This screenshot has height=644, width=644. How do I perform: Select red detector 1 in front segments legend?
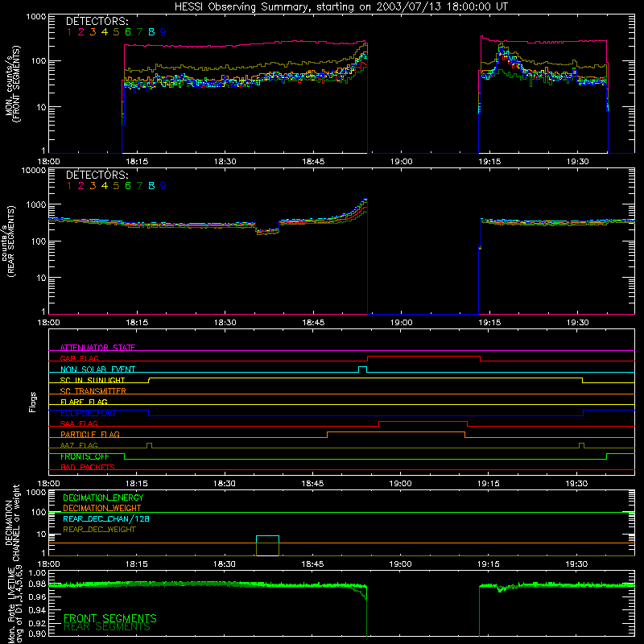coord(69,31)
